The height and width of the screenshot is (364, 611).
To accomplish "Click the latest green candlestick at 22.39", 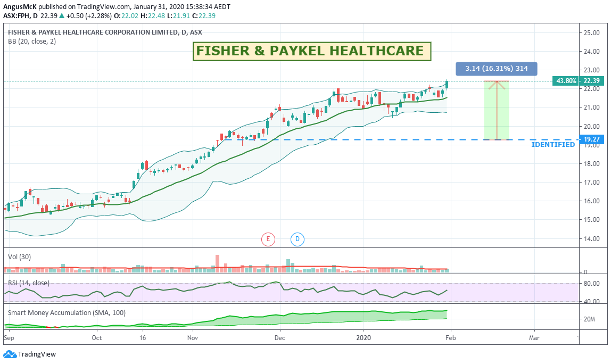I will tap(447, 84).
